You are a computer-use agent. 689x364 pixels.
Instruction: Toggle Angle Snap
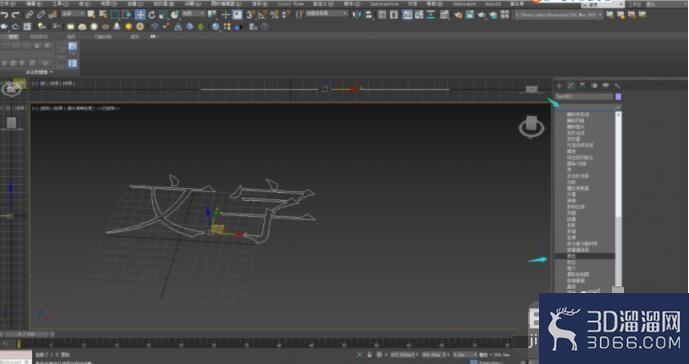point(262,15)
